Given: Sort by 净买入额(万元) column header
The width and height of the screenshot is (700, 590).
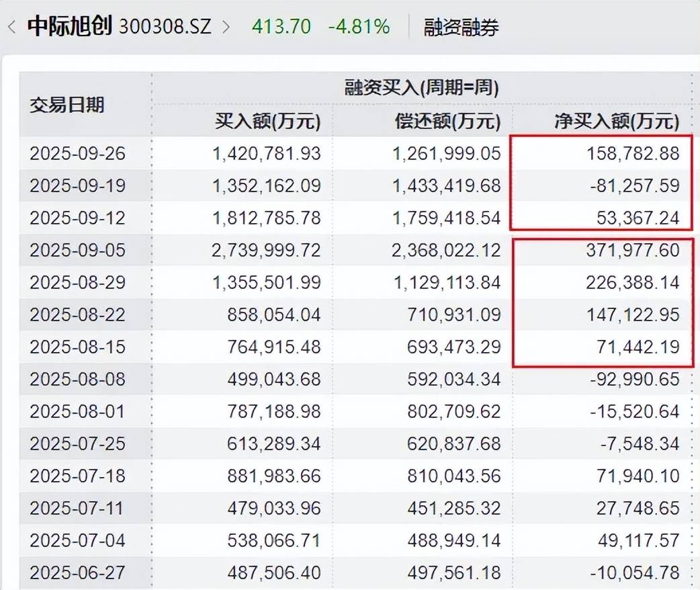Looking at the screenshot, I should point(617,122).
